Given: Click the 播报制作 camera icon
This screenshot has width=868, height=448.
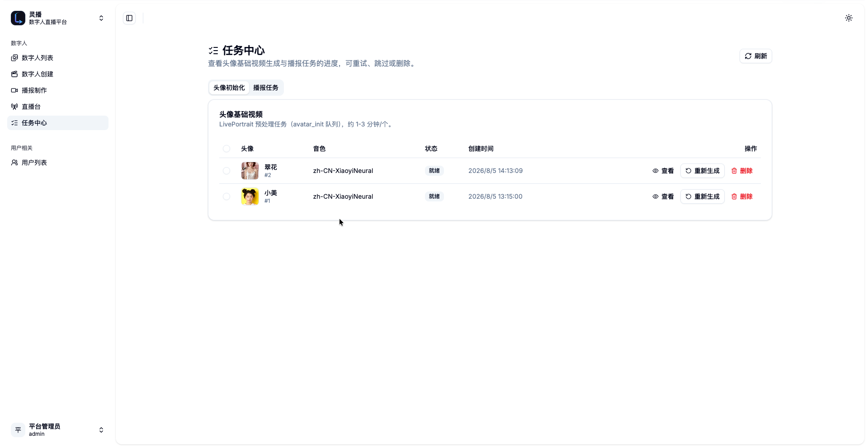Looking at the screenshot, I should tap(14, 90).
